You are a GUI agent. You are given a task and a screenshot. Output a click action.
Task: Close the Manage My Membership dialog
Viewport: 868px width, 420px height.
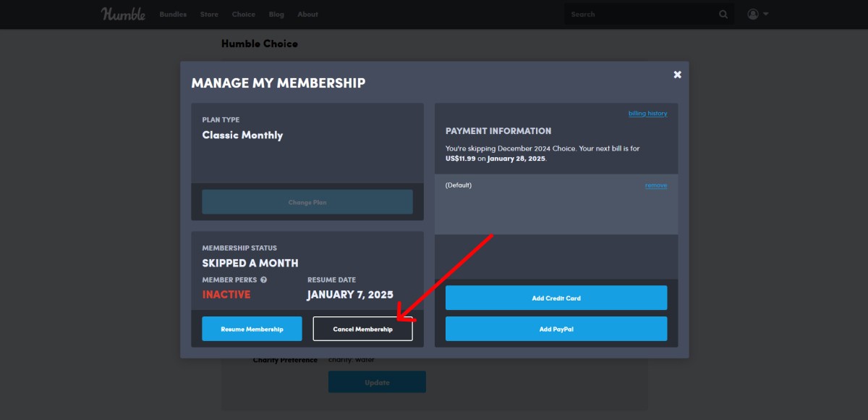(x=678, y=75)
